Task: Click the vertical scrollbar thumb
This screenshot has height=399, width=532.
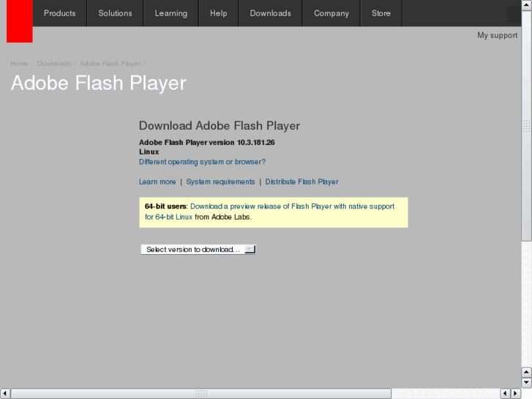Action: click(x=527, y=126)
